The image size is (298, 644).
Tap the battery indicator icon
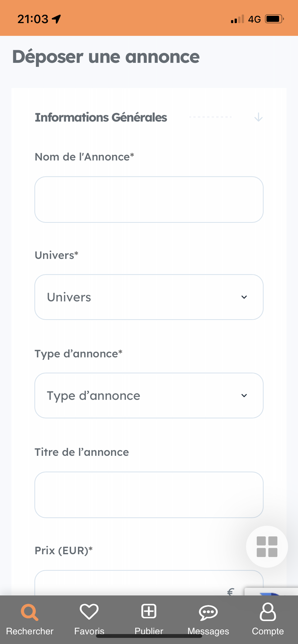point(274,19)
